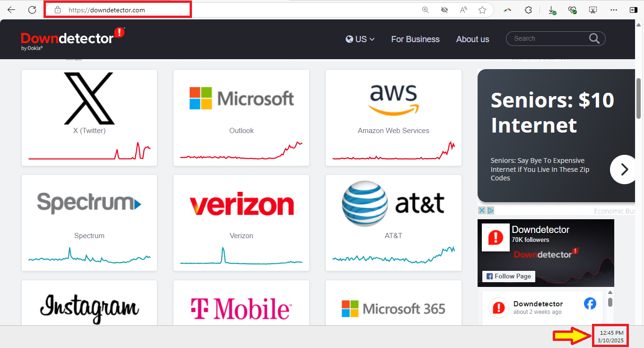644x348 pixels.
Task: Click the main page vertical scrollbar thumb
Action: tap(639, 98)
